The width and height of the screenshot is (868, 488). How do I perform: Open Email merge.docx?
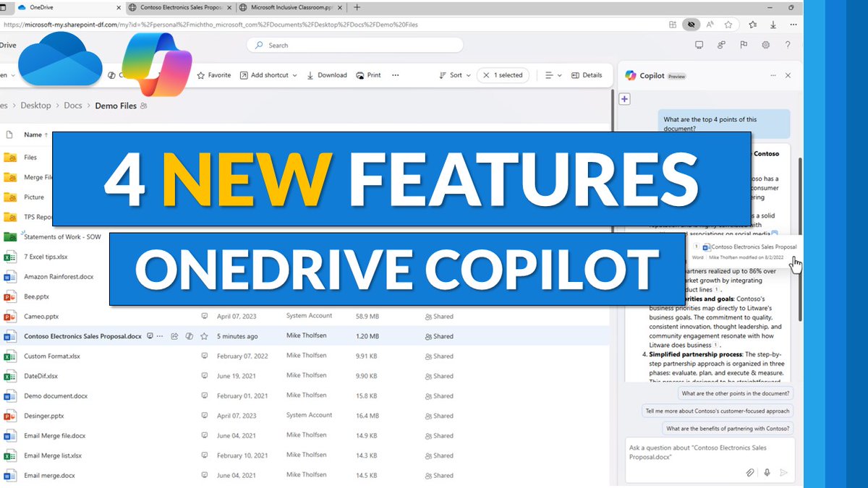pos(49,476)
